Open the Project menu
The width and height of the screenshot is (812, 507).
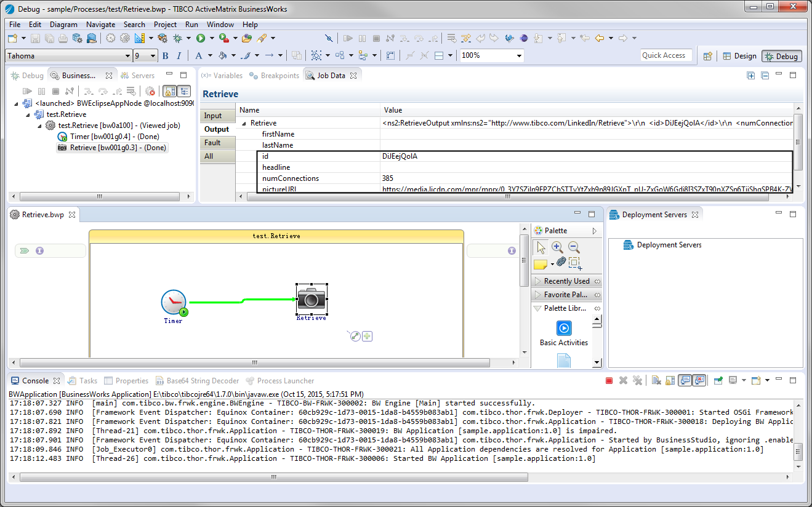pos(166,25)
